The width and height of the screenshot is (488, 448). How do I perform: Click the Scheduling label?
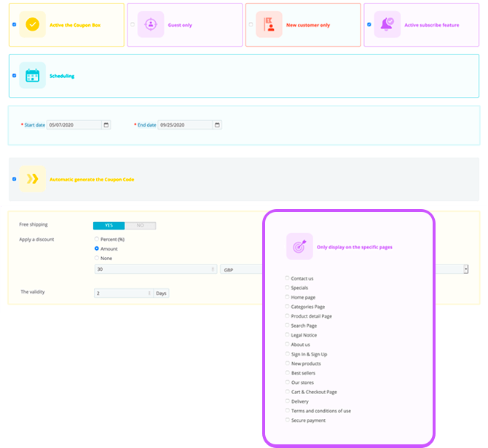62,76
